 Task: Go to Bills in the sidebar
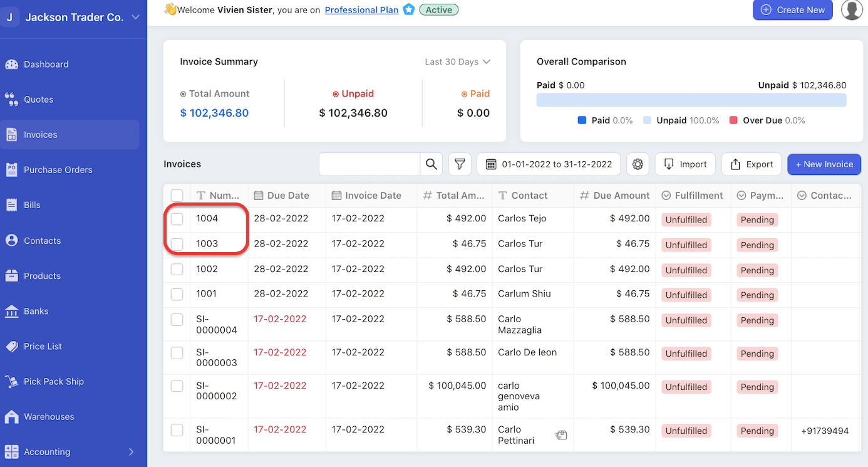pyautogui.click(x=32, y=204)
